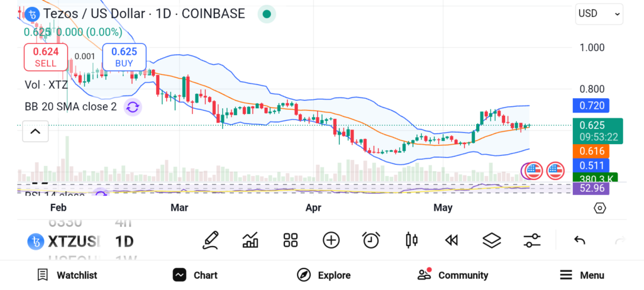Image resolution: width=644 pixels, height=290 pixels.
Task: Toggle the Bollinger Bands refresh indicator icon
Action: [132, 107]
